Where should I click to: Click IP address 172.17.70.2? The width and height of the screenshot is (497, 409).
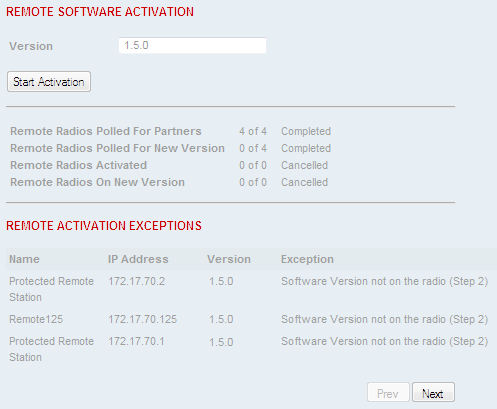[x=136, y=281]
